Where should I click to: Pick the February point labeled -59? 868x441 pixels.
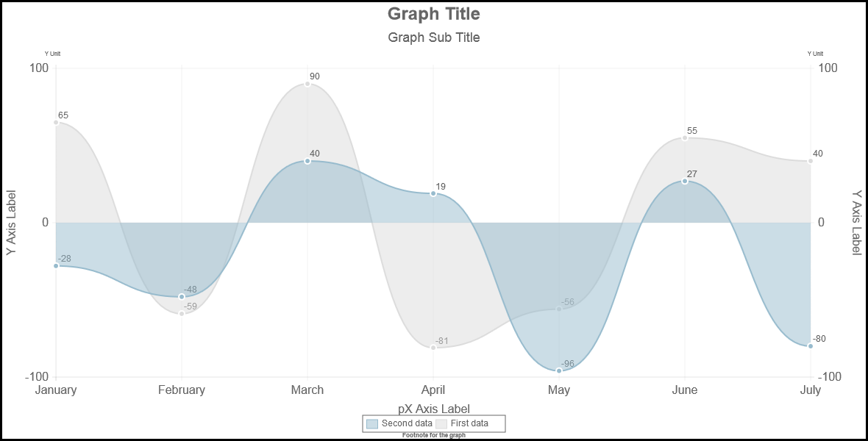(x=182, y=314)
